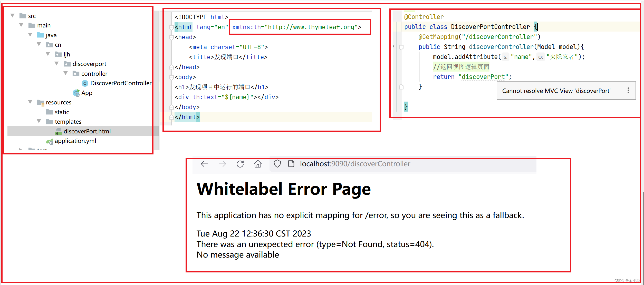Collapse the controller package arrow
The width and height of the screenshot is (644, 285).
pos(65,73)
